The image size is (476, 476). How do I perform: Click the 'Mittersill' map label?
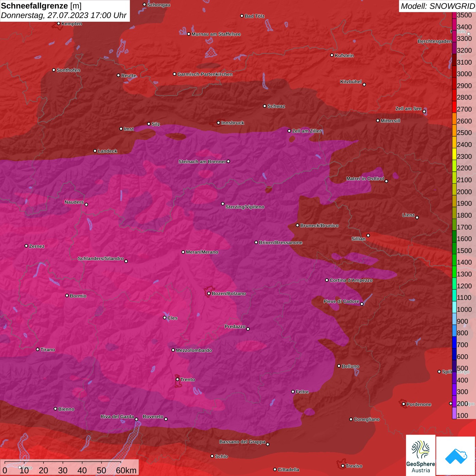pyautogui.click(x=390, y=121)
